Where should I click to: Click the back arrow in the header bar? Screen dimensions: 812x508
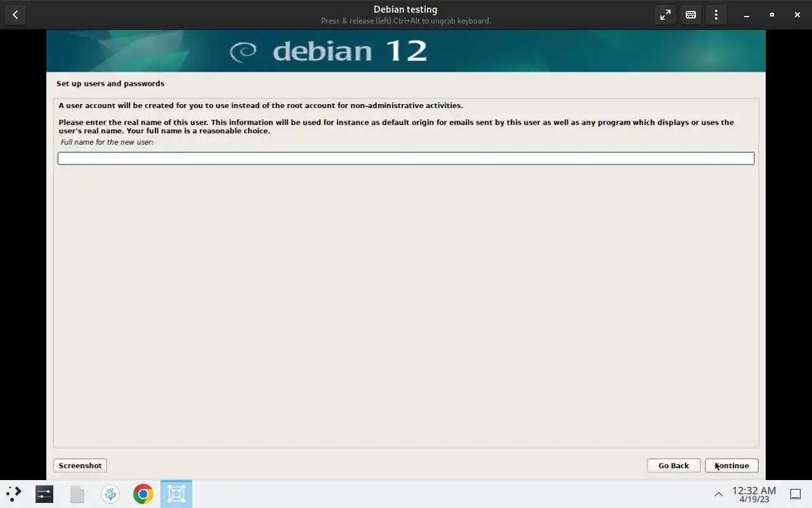click(15, 15)
